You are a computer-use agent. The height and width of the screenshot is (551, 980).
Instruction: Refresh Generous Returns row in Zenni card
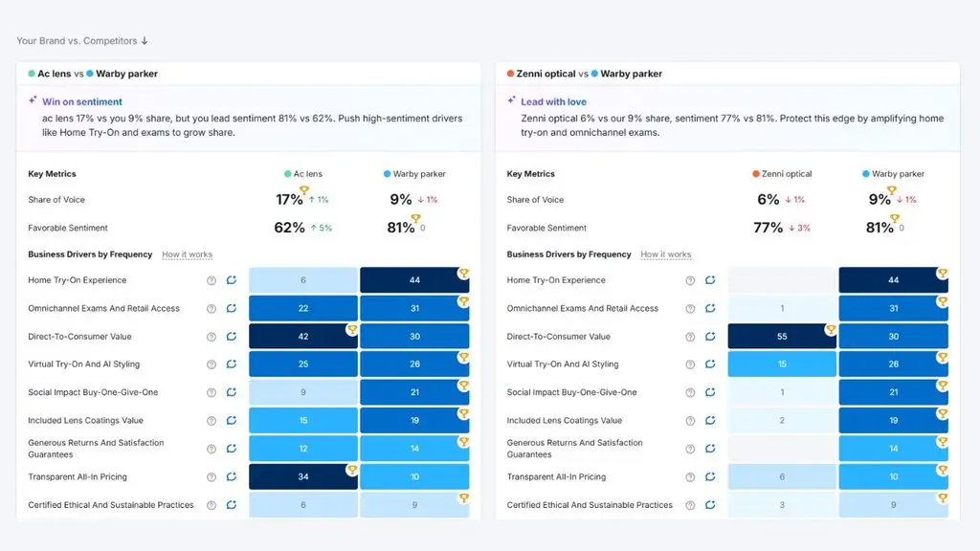tap(710, 449)
